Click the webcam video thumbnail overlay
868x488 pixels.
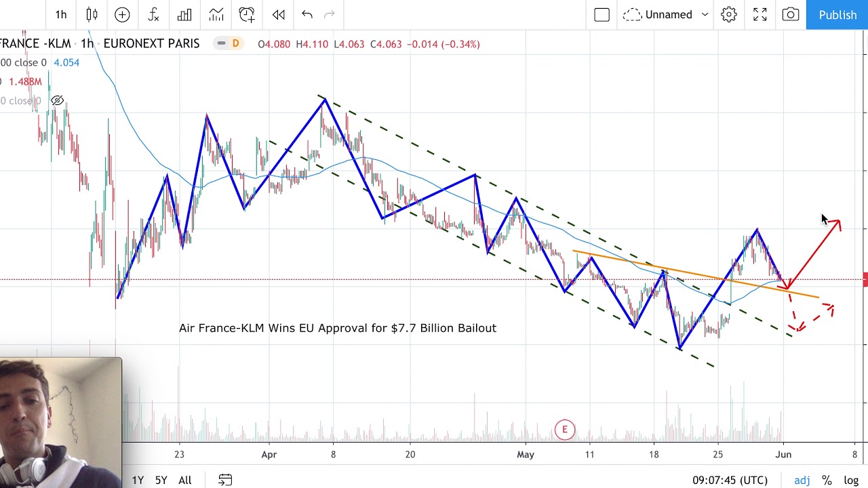[61, 423]
